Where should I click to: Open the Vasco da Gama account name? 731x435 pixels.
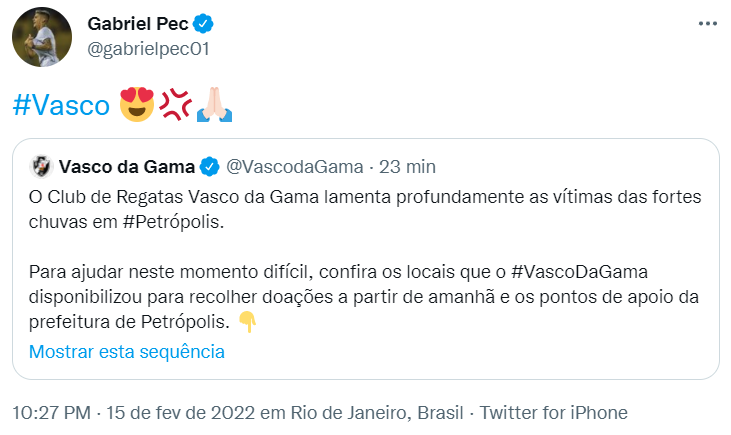[x=129, y=165]
